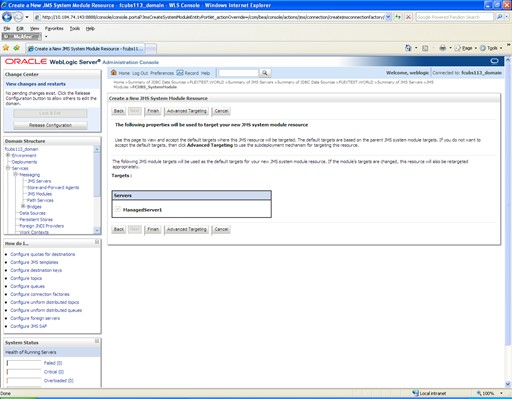This screenshot has width=512, height=399.
Task: Expand the Bridges tree node
Action: point(23,206)
